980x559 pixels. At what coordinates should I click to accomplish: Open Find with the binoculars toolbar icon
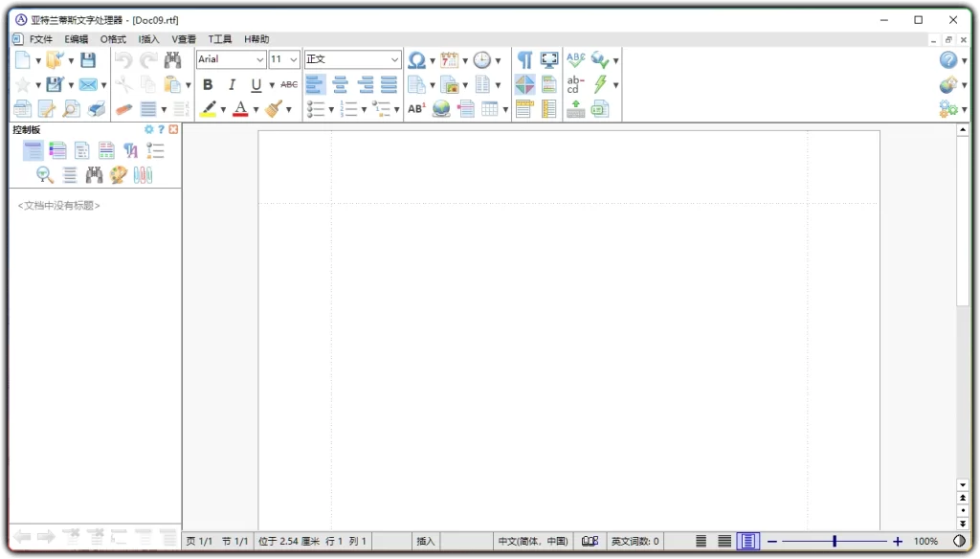172,59
